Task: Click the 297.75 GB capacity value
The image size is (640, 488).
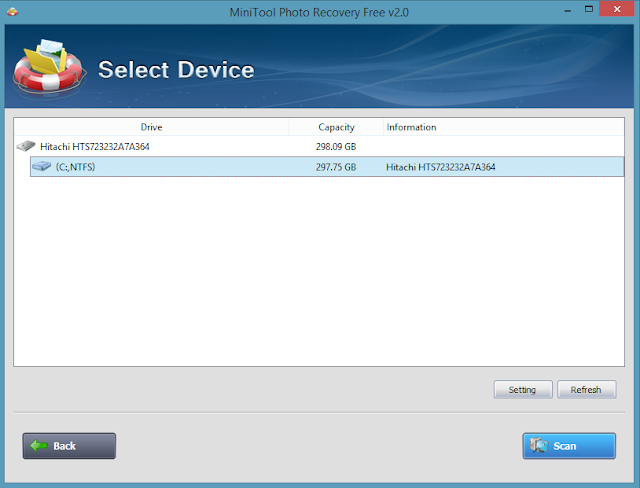Action: (336, 167)
